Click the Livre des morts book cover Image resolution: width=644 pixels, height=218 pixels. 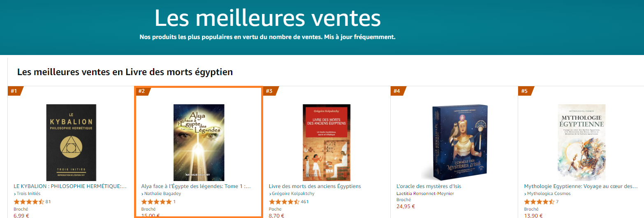[327, 142]
